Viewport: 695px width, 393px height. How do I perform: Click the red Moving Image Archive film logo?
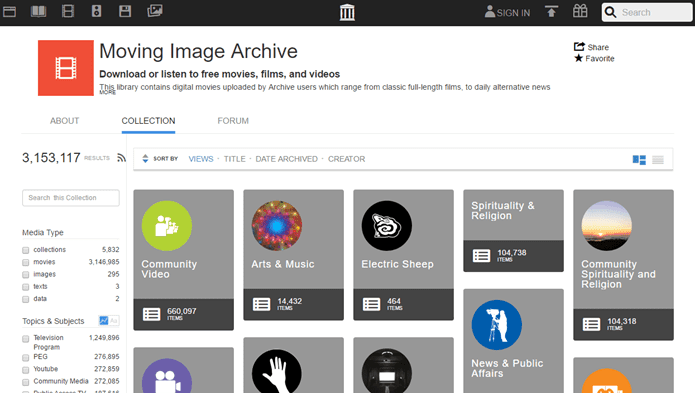(66, 68)
